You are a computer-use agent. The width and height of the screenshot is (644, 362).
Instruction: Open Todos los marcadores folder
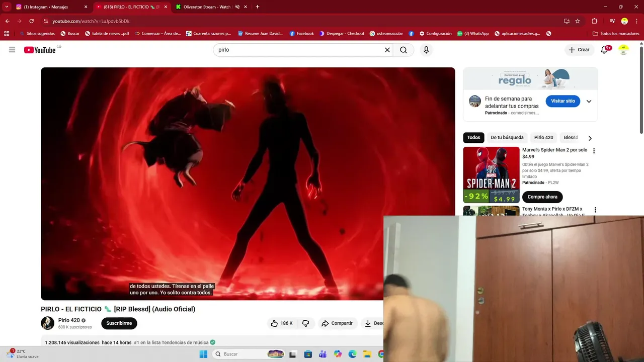616,34
